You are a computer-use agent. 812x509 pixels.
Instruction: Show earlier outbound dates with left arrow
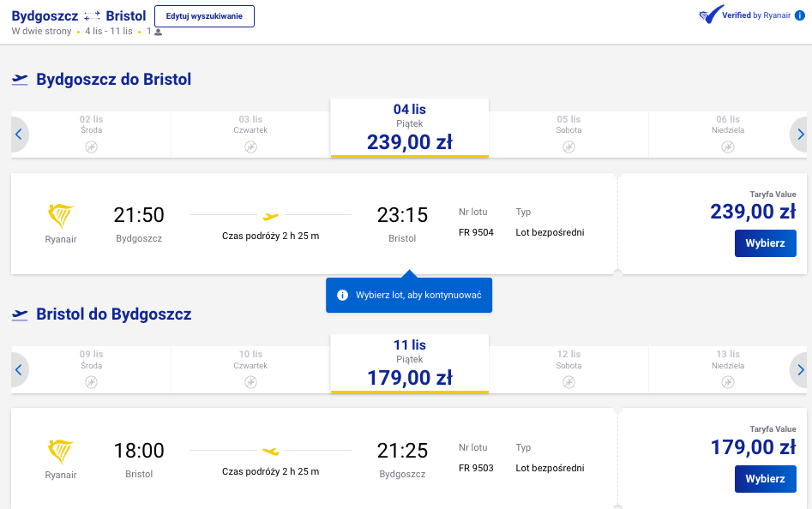[x=19, y=135]
